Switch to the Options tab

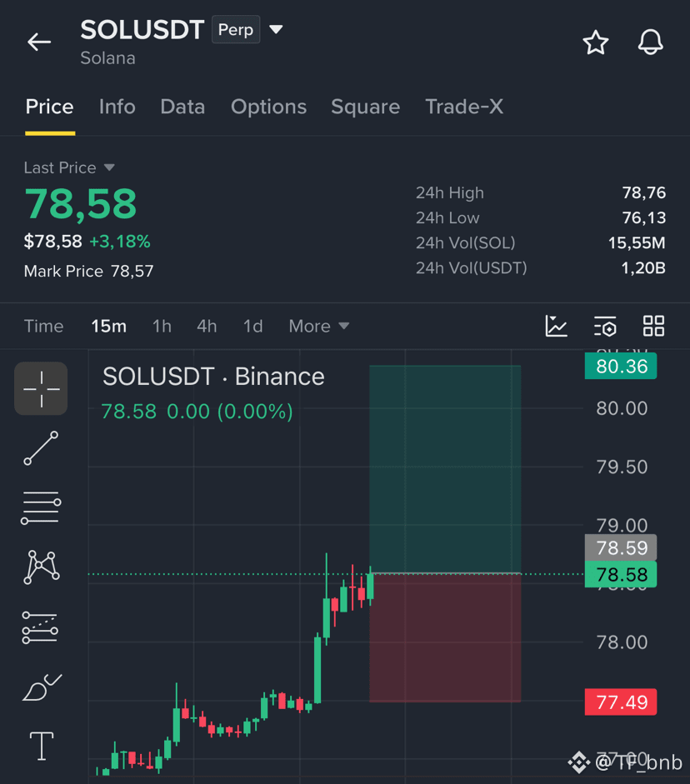pyautogui.click(x=268, y=107)
